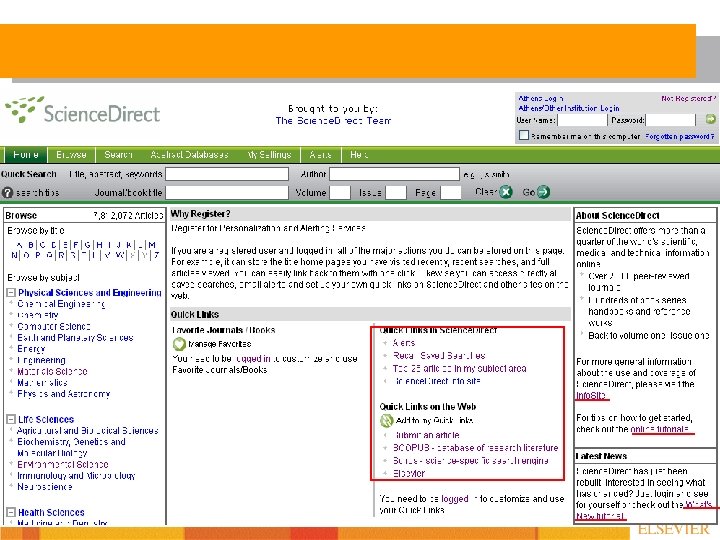Open the Computer Science subject
Viewport: 720px width, 540px height.
click(54, 326)
